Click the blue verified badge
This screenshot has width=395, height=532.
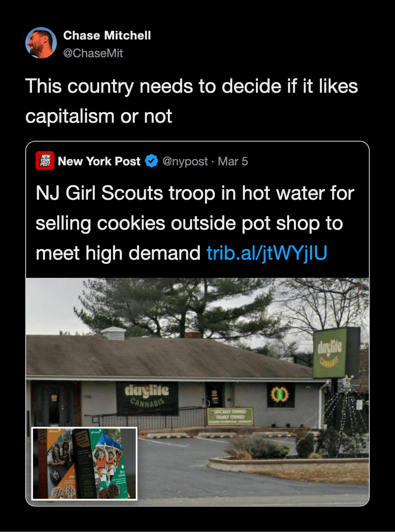click(152, 161)
